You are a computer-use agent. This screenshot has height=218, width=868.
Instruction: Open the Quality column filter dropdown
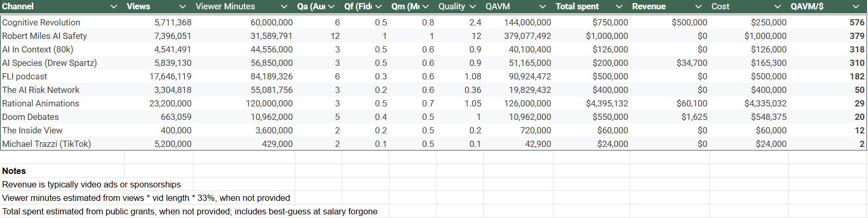[x=472, y=7]
